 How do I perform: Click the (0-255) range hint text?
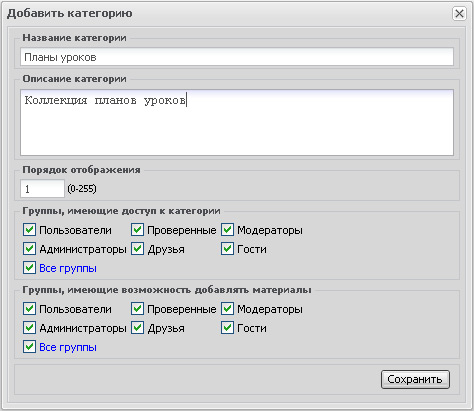coord(82,189)
